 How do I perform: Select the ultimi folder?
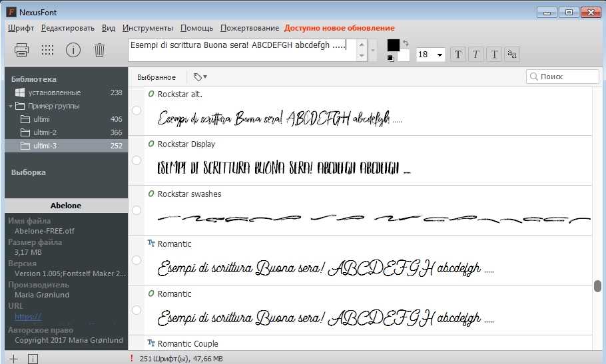point(66,119)
